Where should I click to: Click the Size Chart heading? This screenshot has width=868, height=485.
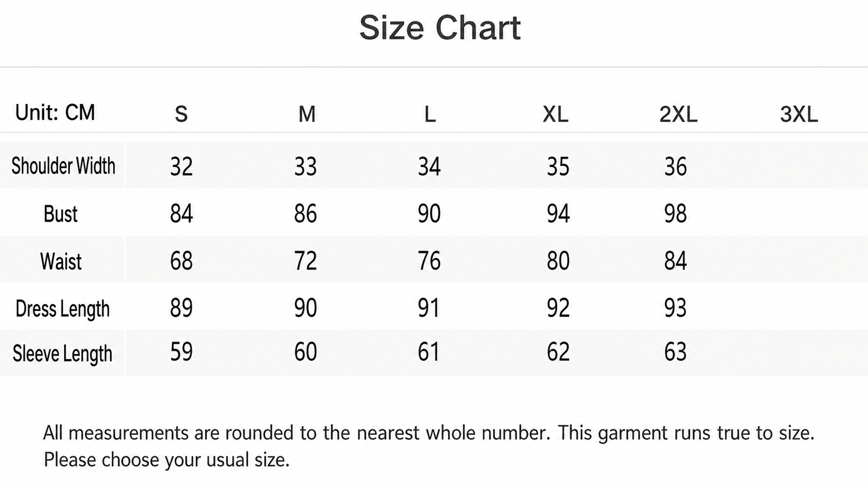coord(440,27)
